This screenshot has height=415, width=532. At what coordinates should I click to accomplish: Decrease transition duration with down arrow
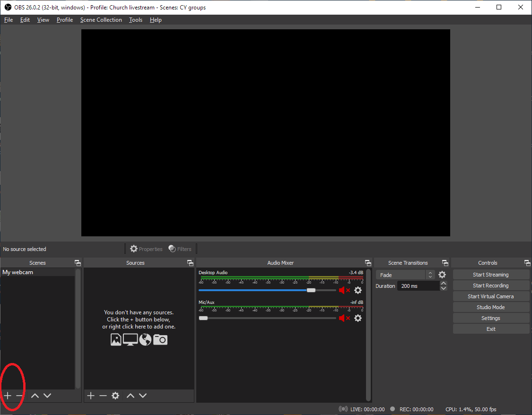click(444, 288)
